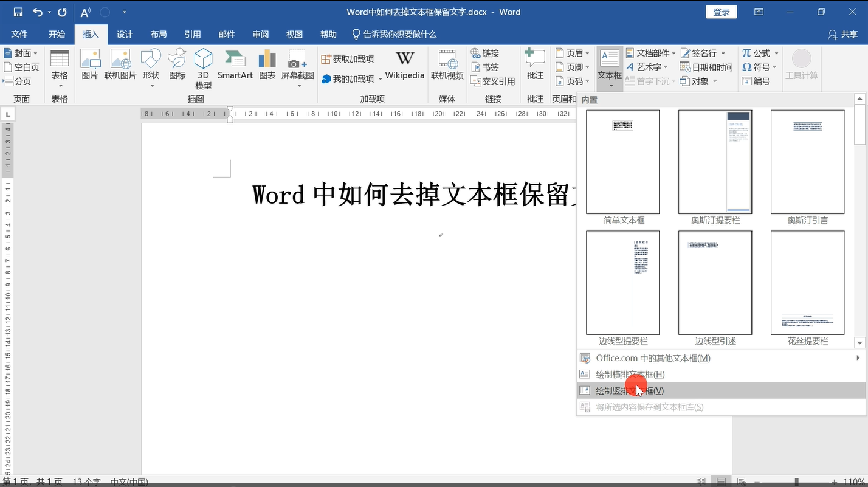The image size is (868, 487).
Task: Insert a chart using 图表
Action: tap(267, 65)
